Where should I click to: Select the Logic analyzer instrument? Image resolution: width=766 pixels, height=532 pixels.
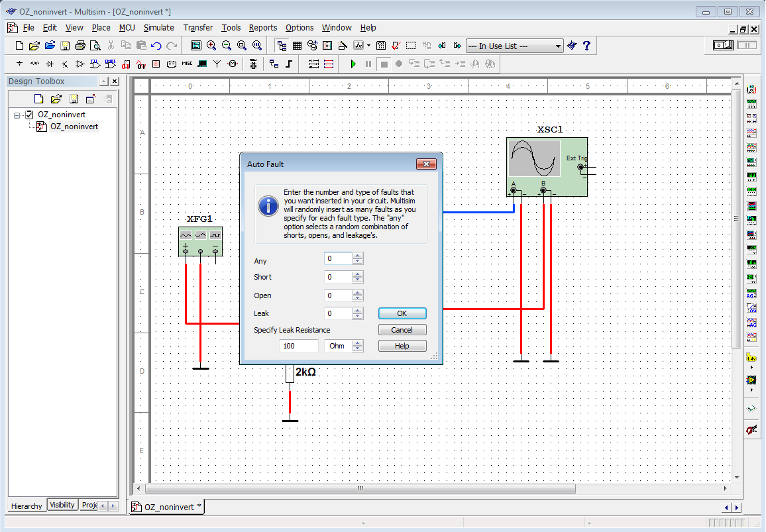coord(751,205)
